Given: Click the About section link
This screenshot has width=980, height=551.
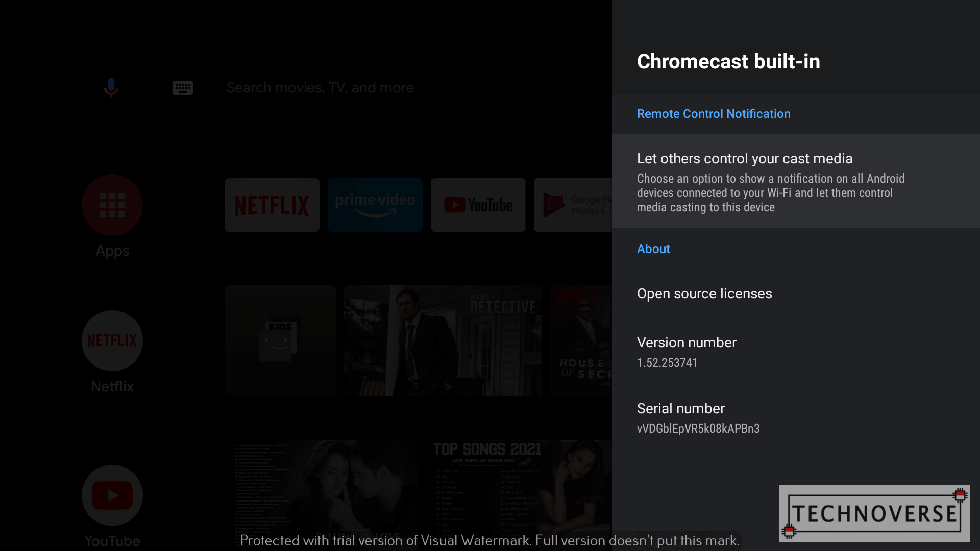Looking at the screenshot, I should tap(653, 248).
